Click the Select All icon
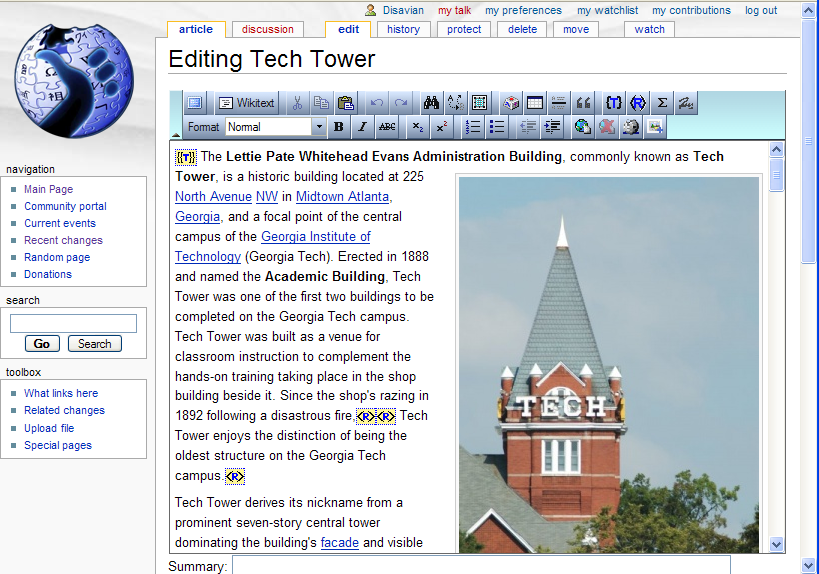This screenshot has width=819, height=574. pos(479,103)
